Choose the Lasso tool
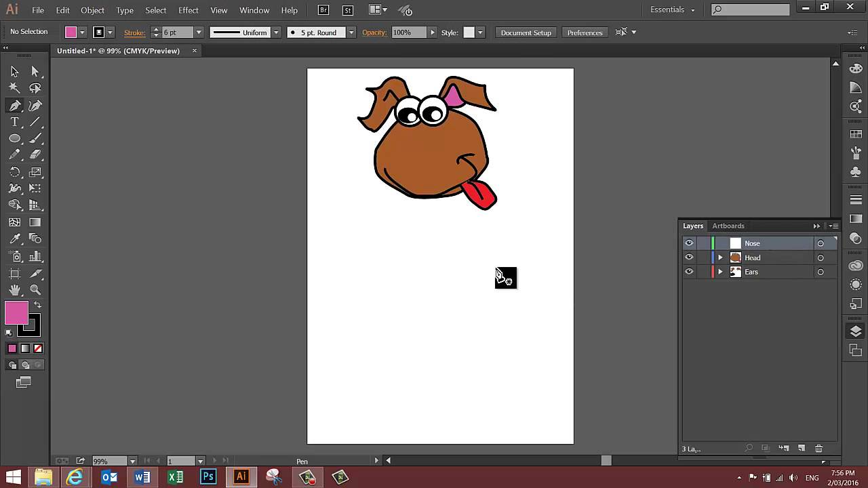The height and width of the screenshot is (488, 868). point(35,88)
